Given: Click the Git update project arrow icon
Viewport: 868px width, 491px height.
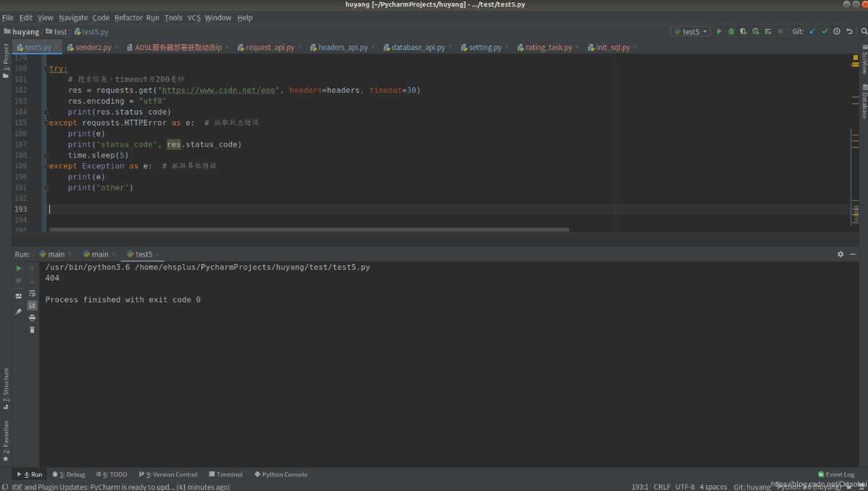Looking at the screenshot, I should 812,31.
